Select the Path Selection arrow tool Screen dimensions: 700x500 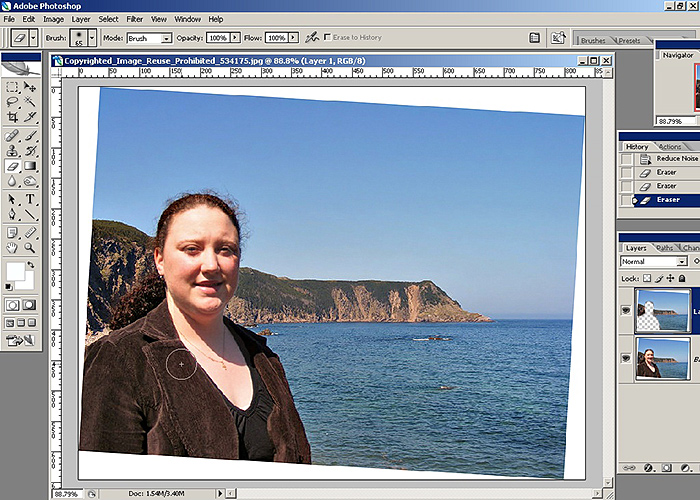click(12, 199)
